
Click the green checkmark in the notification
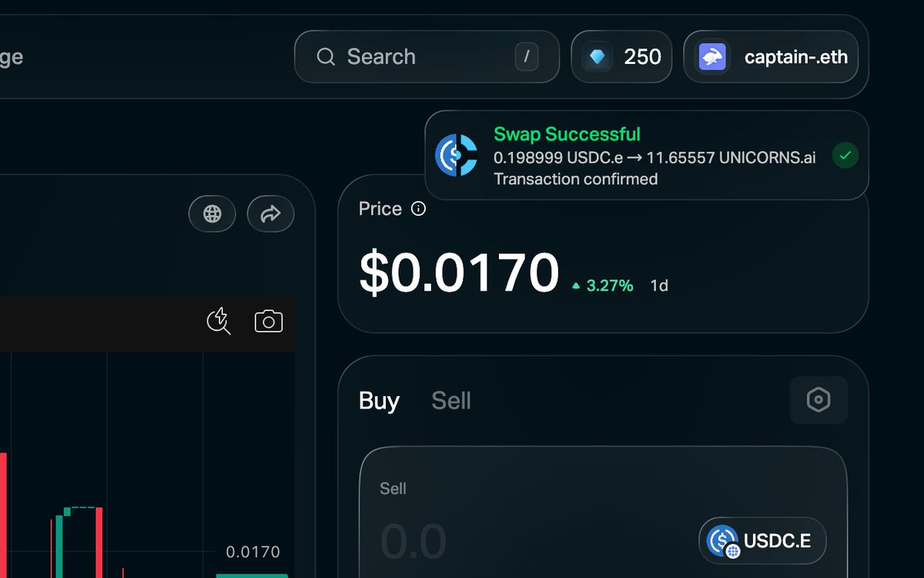pyautogui.click(x=845, y=156)
